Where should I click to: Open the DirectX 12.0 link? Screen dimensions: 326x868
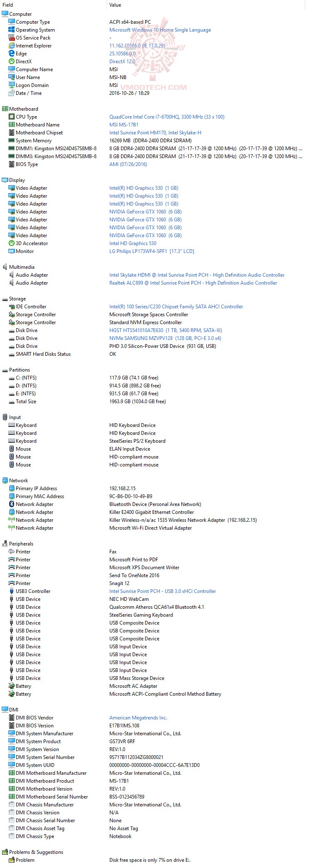[122, 62]
